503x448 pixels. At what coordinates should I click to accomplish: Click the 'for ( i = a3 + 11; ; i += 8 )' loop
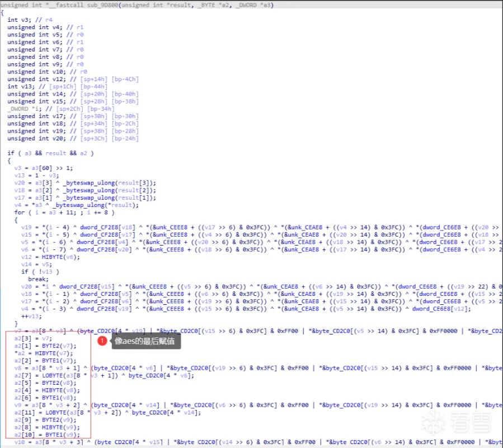click(64, 213)
